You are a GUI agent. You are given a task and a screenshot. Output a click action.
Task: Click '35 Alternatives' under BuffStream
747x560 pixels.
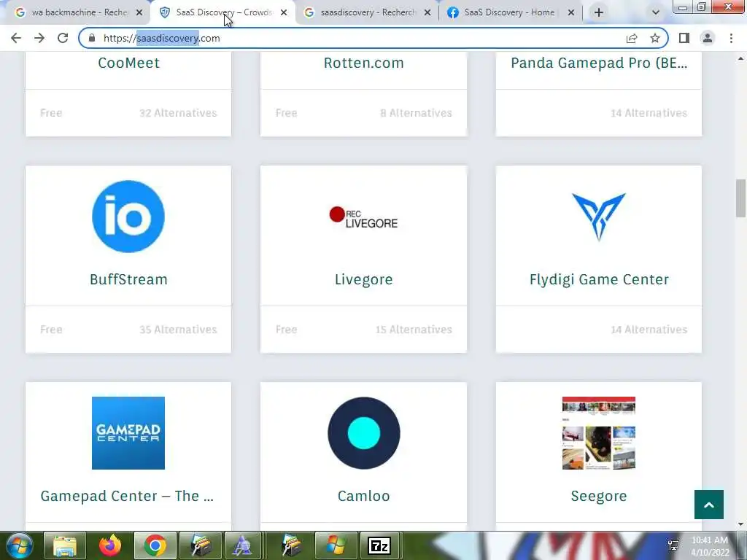click(178, 330)
